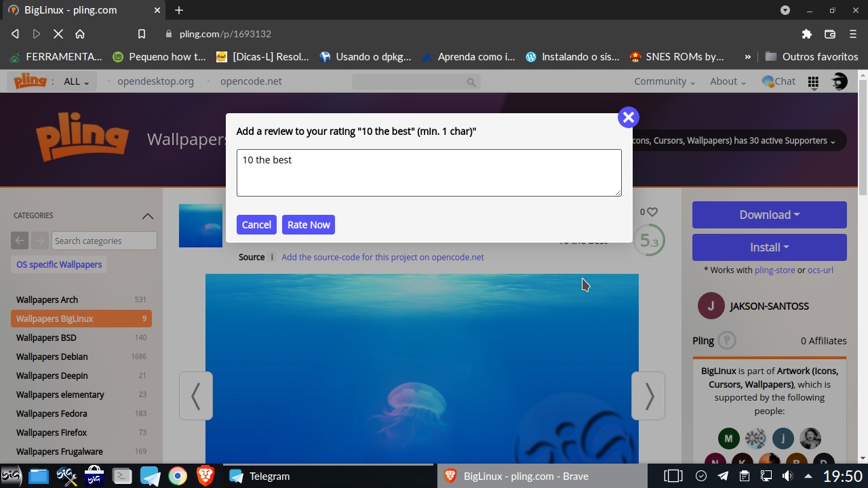The height and width of the screenshot is (488, 868).
Task: Click the Cancel button in the review dialog
Action: click(256, 225)
